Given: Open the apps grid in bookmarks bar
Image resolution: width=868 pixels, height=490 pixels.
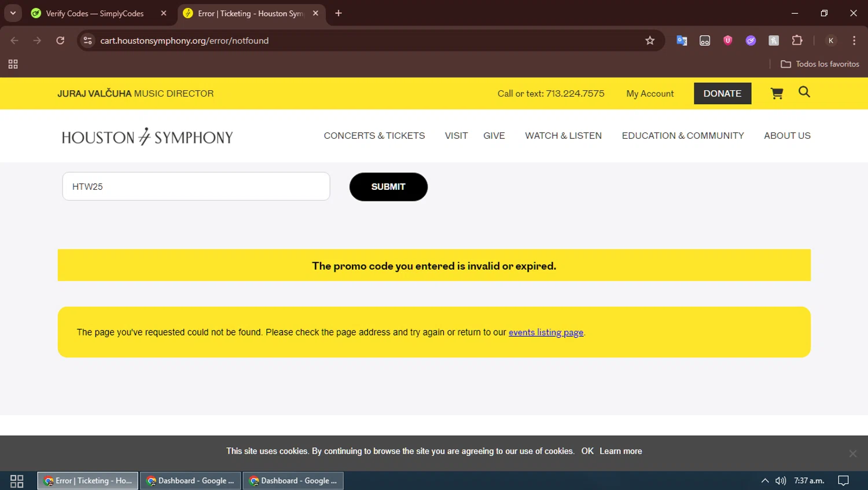Looking at the screenshot, I should pos(13,64).
